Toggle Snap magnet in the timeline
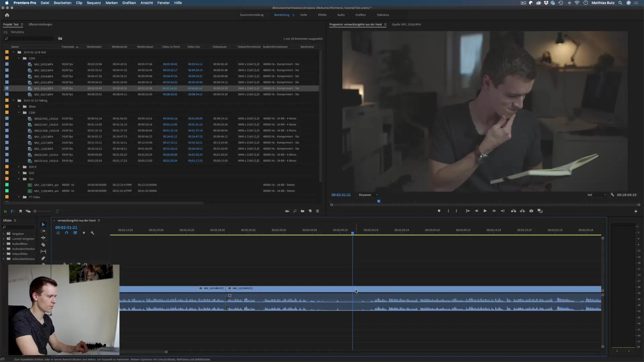This screenshot has width=644, height=362. click(66, 233)
